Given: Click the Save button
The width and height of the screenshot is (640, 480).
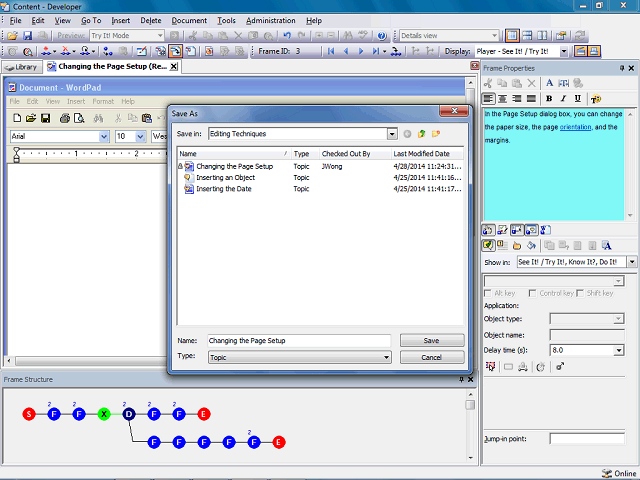Looking at the screenshot, I should [x=432, y=341].
